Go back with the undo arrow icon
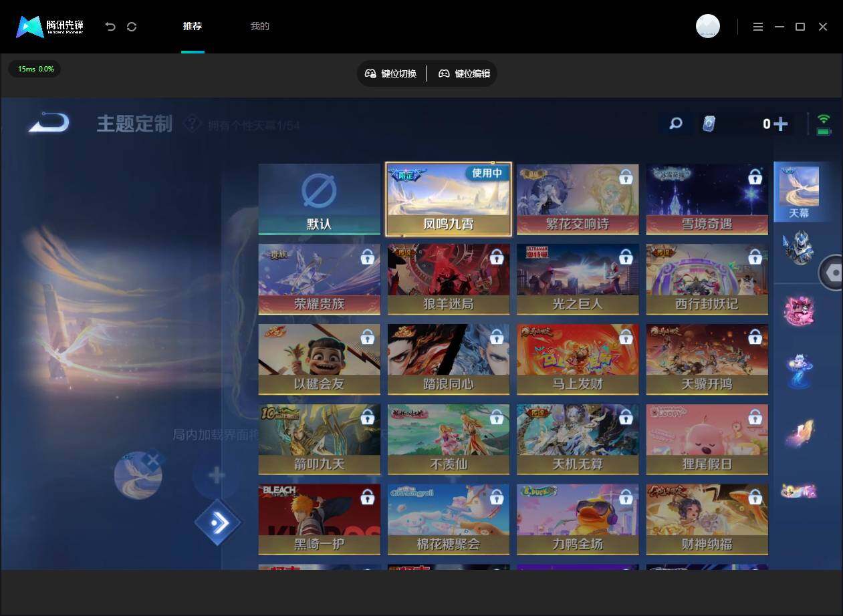 click(x=110, y=27)
